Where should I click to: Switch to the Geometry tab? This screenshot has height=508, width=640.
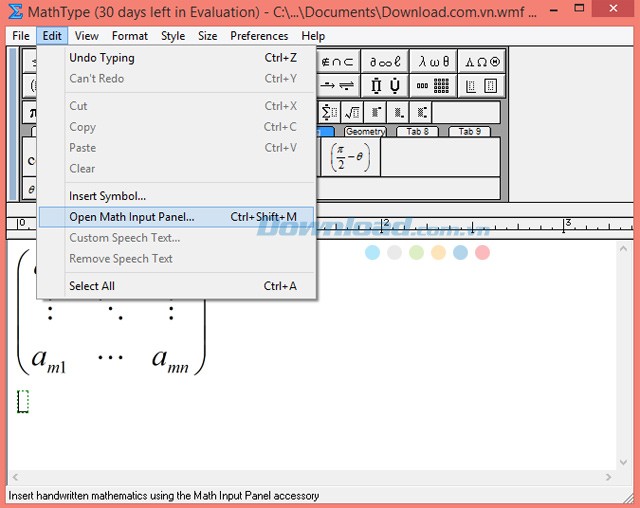coord(365,131)
